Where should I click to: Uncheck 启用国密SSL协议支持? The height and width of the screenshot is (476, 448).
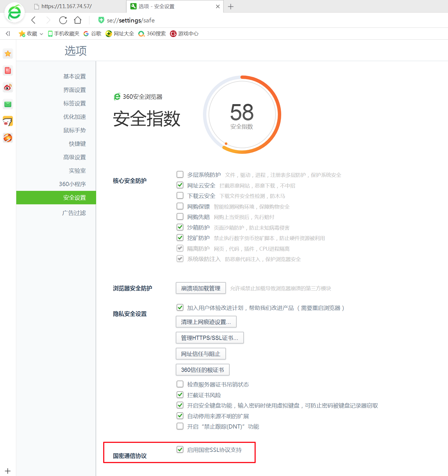pyautogui.click(x=180, y=450)
